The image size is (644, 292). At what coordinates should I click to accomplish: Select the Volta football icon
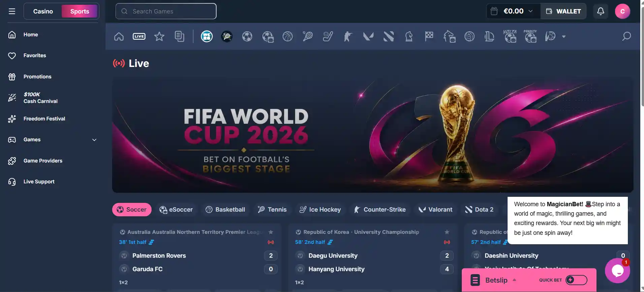click(510, 36)
